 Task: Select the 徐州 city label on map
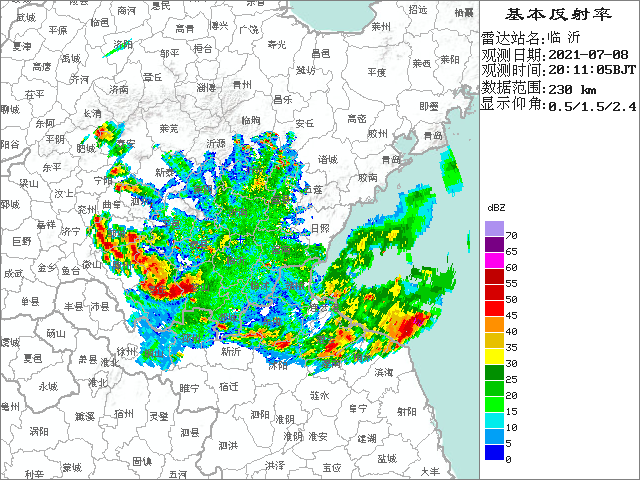[126, 351]
